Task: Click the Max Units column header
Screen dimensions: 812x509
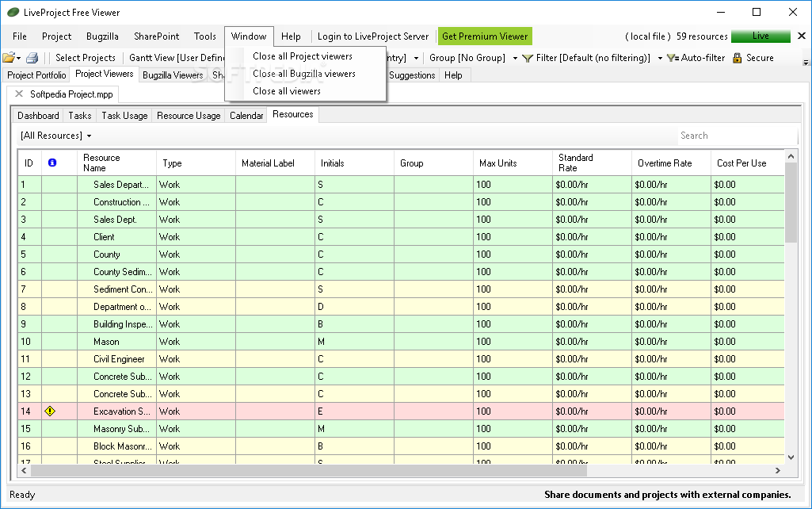Action: coord(513,163)
